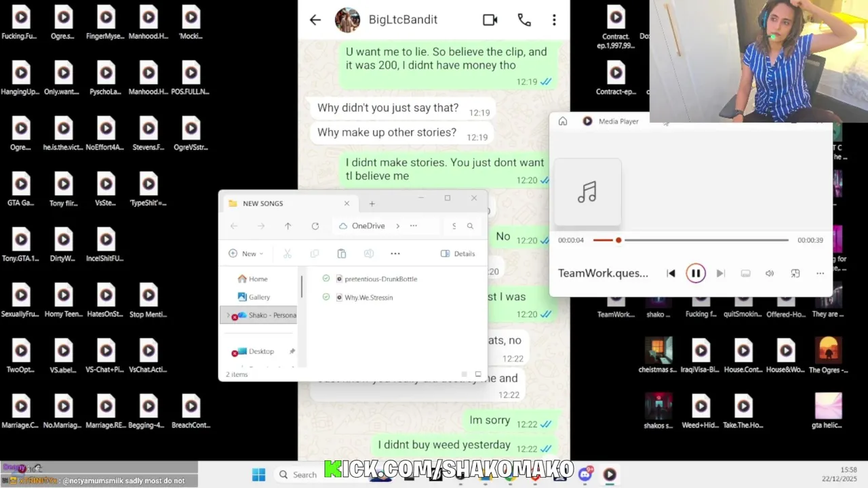Select the GTA Ga... desktop file
The height and width of the screenshot is (488, 868).
[x=21, y=190]
